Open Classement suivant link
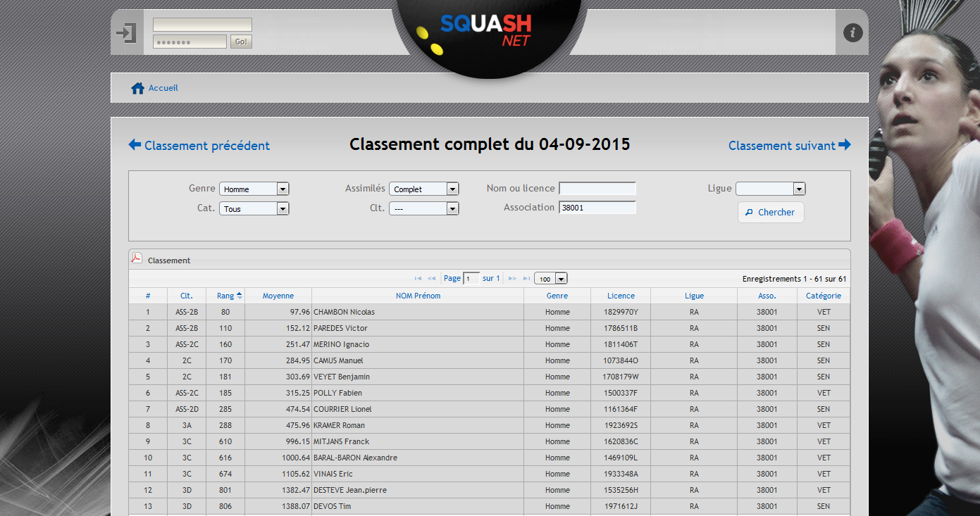This screenshot has height=516, width=980. point(782,146)
